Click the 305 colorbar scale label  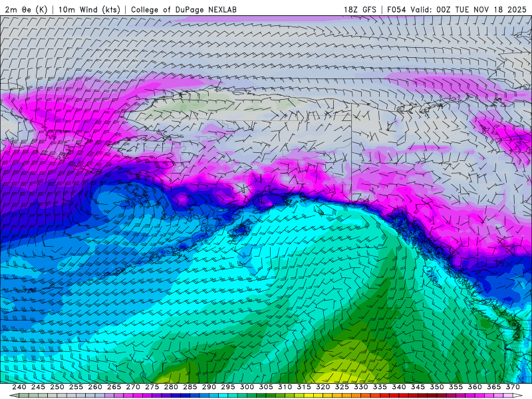266,387
